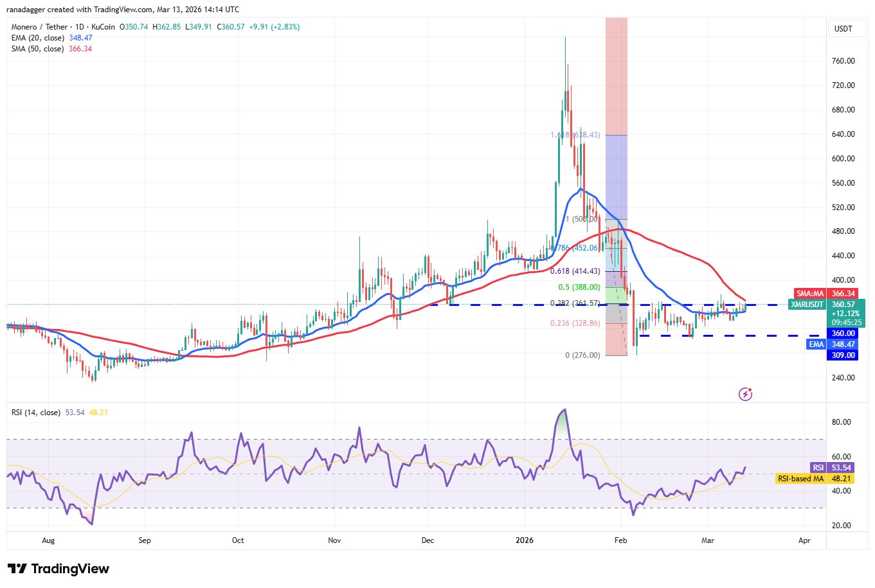Click the 0.618 (414.43) Fibonacci level label

(575, 272)
